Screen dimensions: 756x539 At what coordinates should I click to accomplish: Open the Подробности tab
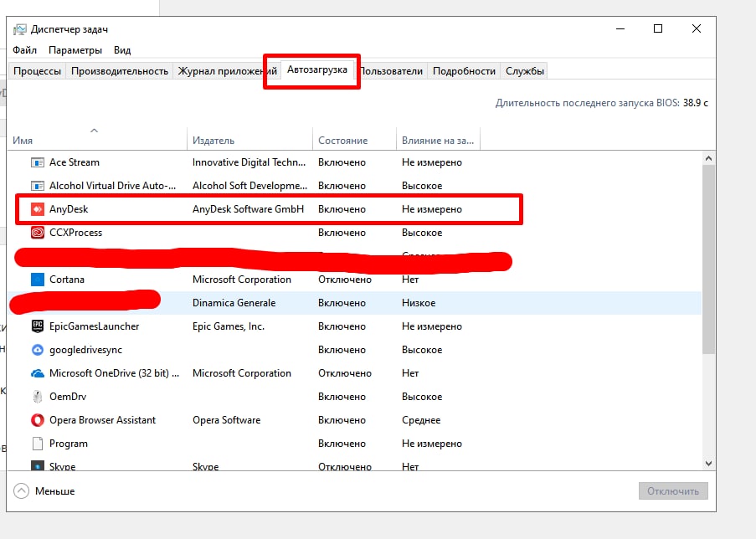pos(464,71)
